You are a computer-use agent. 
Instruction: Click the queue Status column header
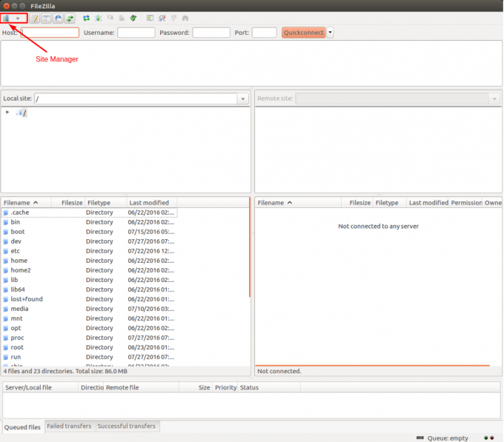[269, 387]
